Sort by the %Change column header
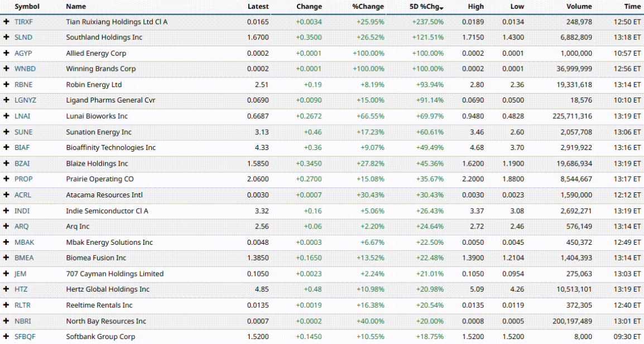 368,7
